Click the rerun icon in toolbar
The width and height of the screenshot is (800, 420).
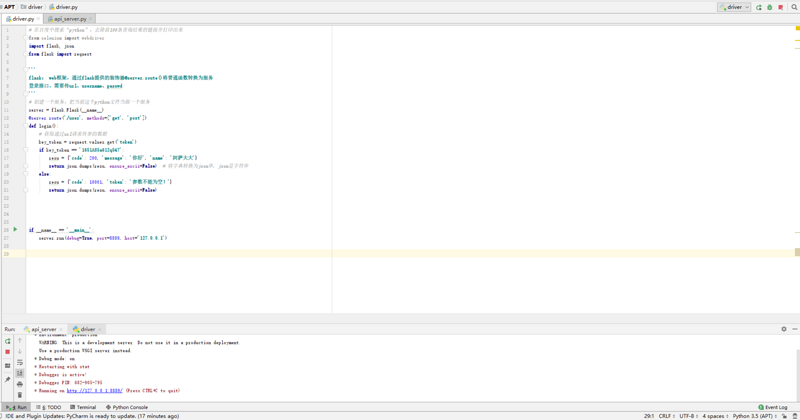point(759,7)
